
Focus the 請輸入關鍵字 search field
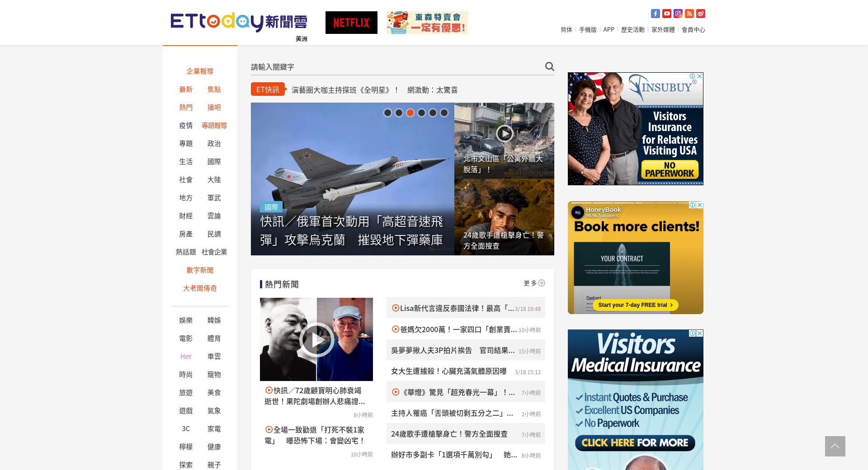[x=397, y=67]
